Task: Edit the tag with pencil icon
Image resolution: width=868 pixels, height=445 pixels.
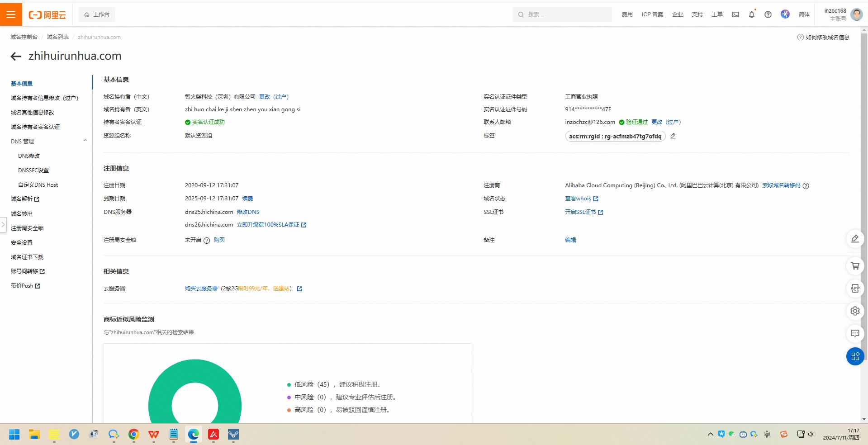Action: click(x=673, y=136)
